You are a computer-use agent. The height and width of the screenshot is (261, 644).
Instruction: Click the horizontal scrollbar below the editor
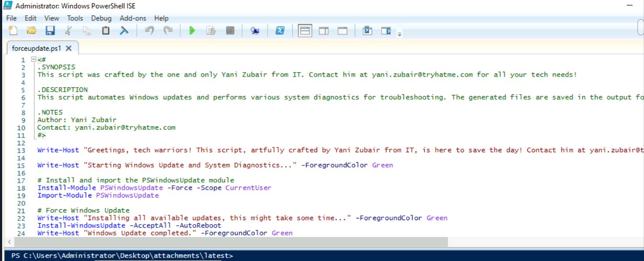(x=217, y=242)
